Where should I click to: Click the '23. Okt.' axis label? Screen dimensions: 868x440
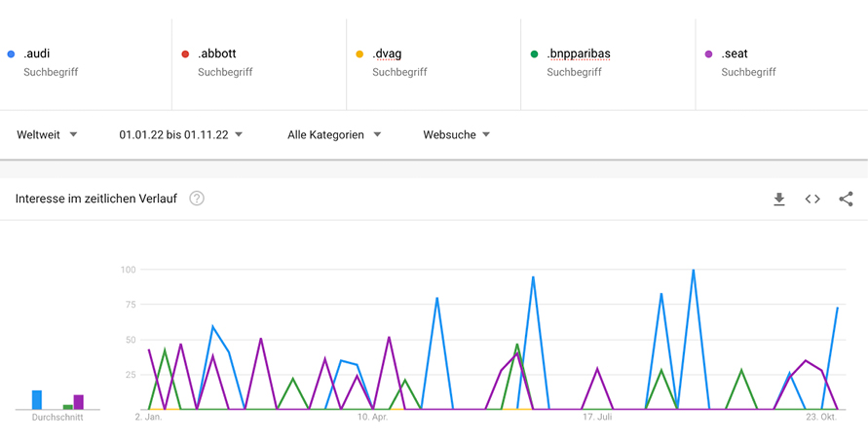821,418
